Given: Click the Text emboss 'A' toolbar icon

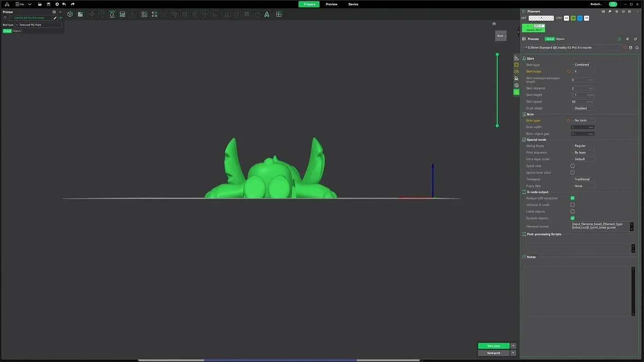Looking at the screenshot, I should (266, 14).
